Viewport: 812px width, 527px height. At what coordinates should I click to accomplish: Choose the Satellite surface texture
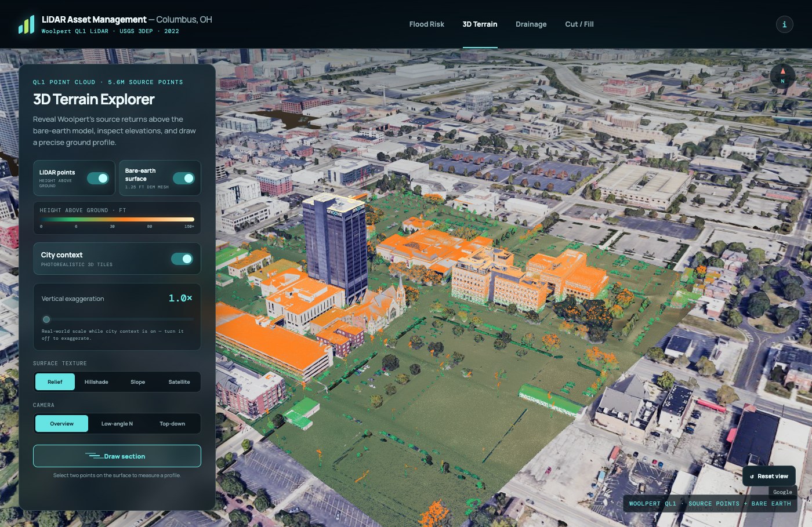coord(179,382)
